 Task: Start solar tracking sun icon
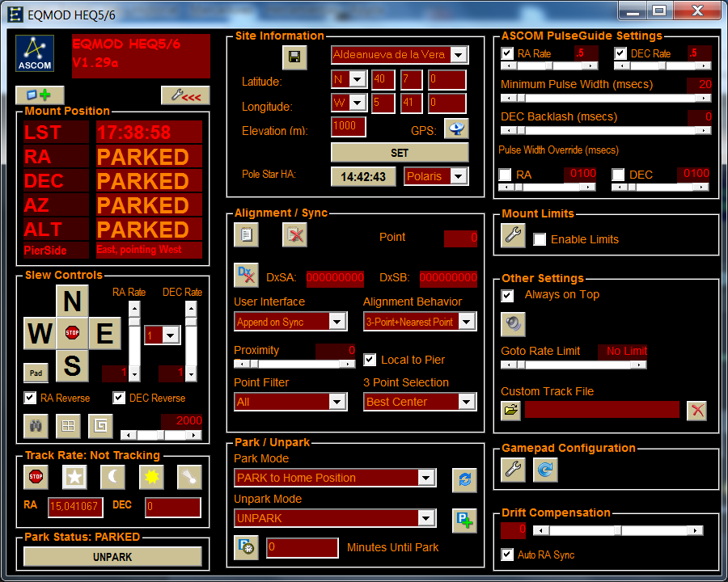coord(151,477)
